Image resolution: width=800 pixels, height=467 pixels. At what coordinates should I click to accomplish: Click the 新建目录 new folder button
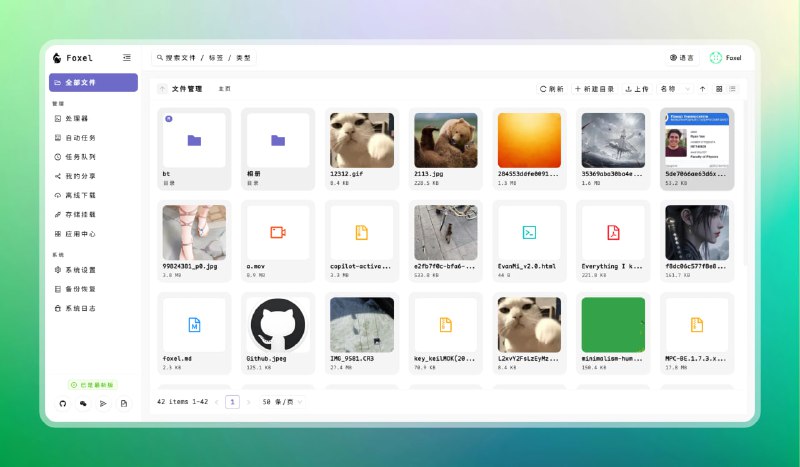pos(594,89)
